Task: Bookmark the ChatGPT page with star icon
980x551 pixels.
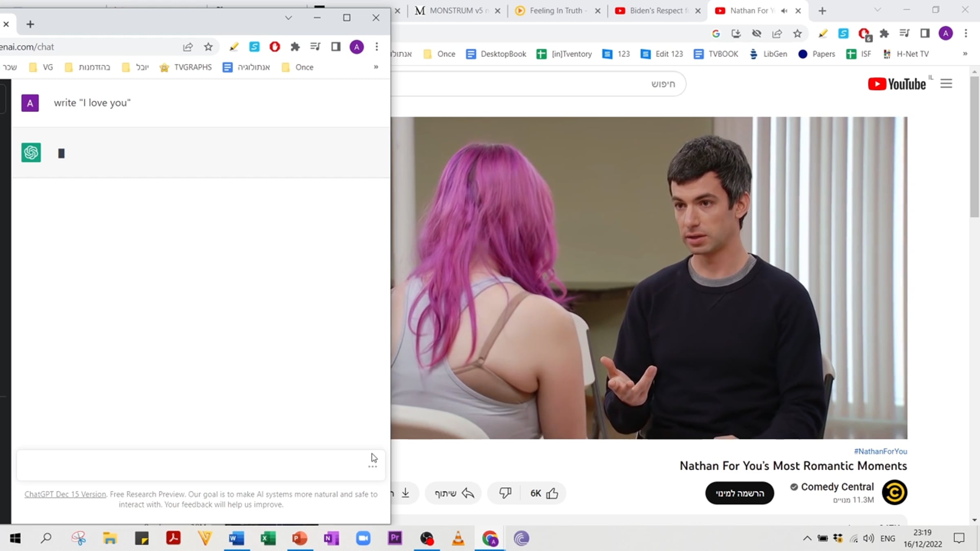Action: pos(208,47)
